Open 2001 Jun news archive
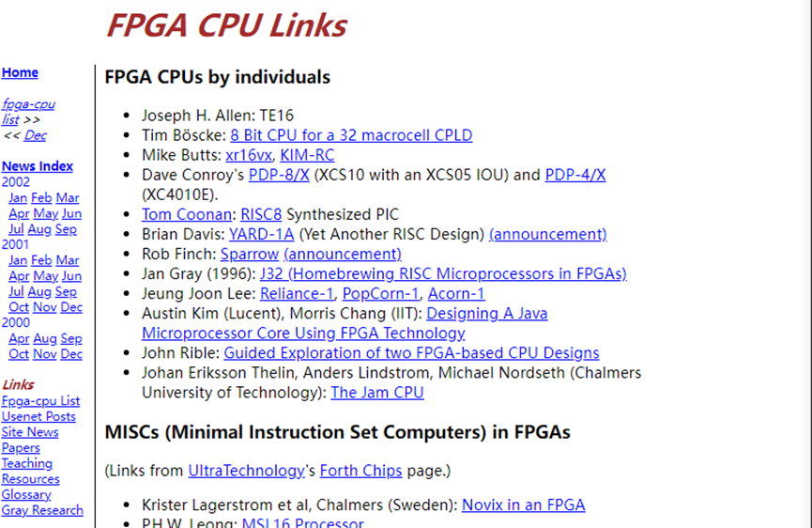 (71, 276)
